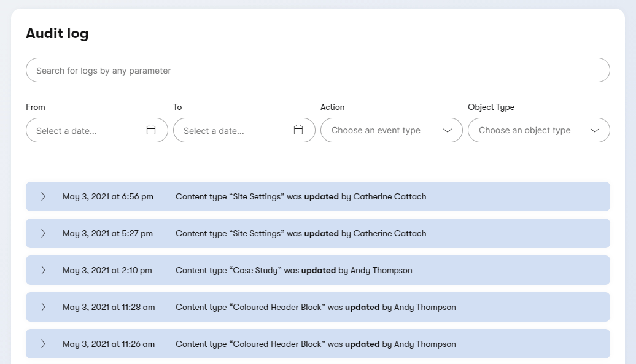Image resolution: width=636 pixels, height=364 pixels.
Task: Click the Audit log heading
Action: 57,34
